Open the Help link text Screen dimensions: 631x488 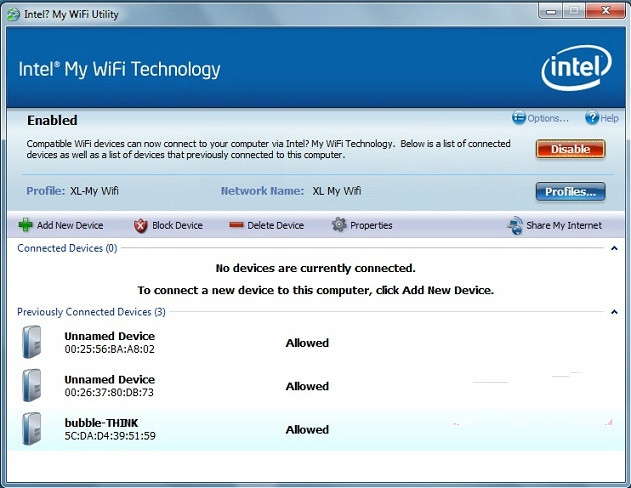(609, 118)
